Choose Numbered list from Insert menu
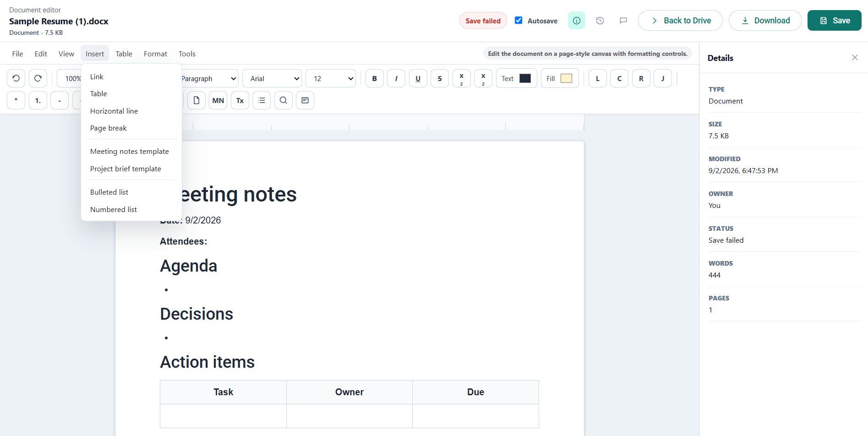 click(x=131, y=209)
